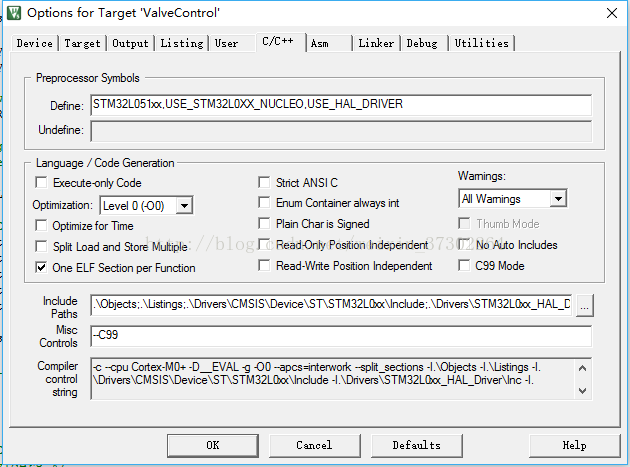
Task: Click the Undefine input field
Action: tap(341, 131)
